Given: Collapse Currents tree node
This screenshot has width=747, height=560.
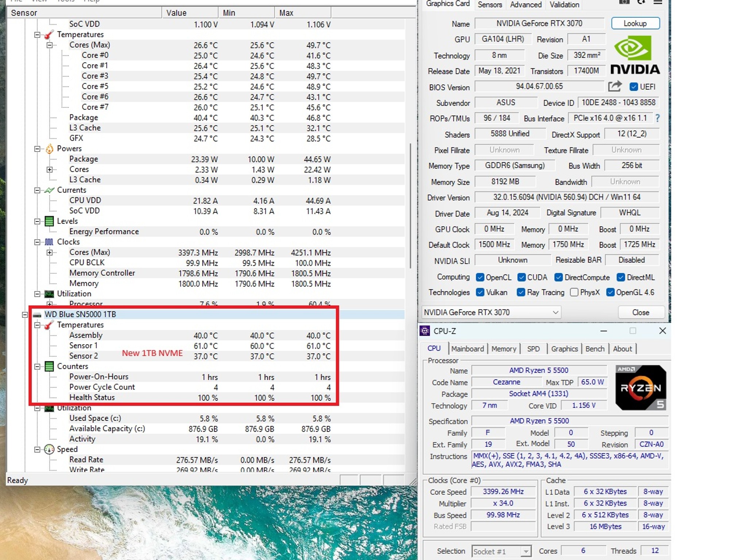Looking at the screenshot, I should (x=37, y=190).
